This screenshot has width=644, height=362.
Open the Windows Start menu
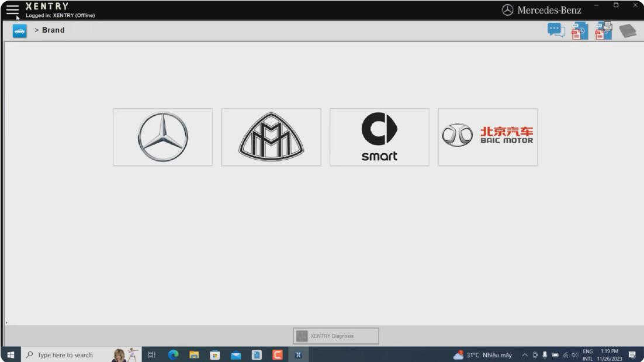11,354
